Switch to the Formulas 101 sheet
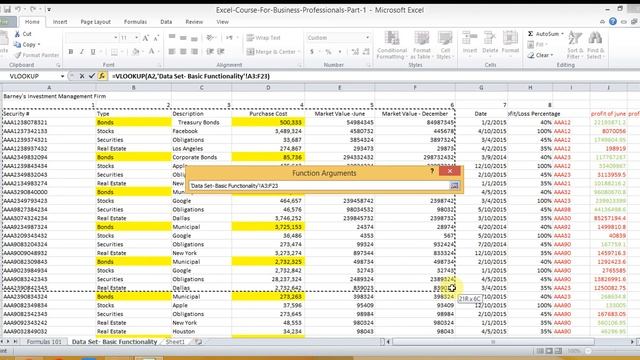The height and width of the screenshot is (360, 640). pos(44,342)
